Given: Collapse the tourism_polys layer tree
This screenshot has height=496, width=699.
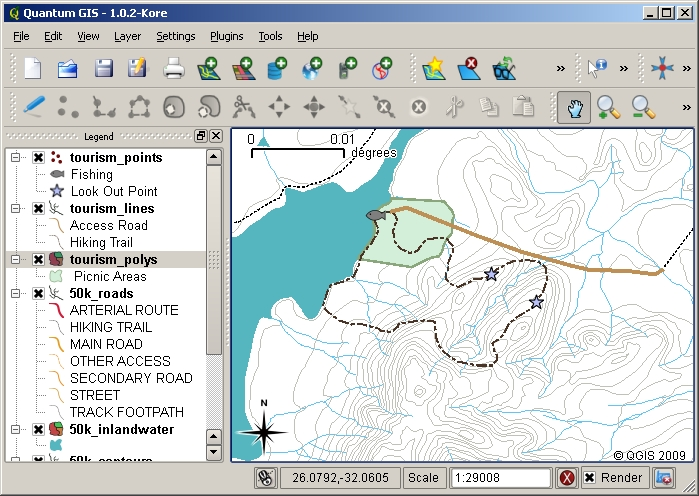Looking at the screenshot, I should pos(16,259).
